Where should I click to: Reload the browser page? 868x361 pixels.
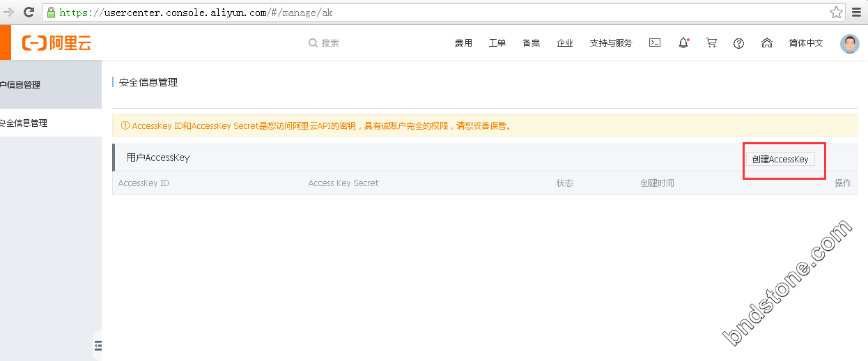click(x=29, y=12)
